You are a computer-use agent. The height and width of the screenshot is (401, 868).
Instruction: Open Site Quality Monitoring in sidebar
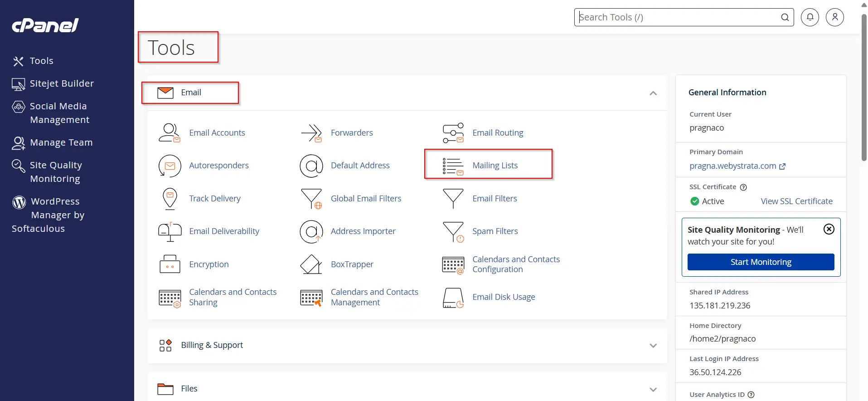[x=47, y=172]
